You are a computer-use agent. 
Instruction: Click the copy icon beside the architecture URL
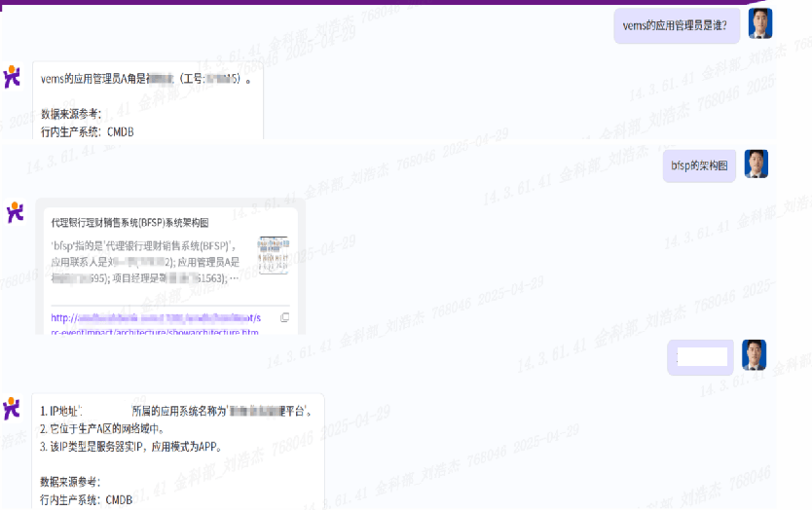(284, 318)
